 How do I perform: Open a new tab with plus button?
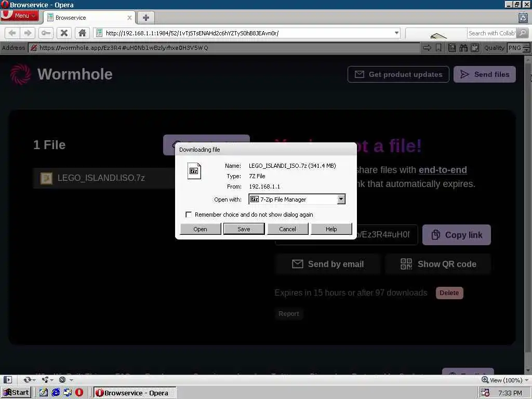point(146,18)
